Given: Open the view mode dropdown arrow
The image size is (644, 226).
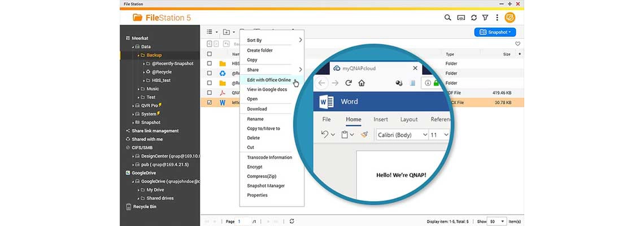Looking at the screenshot, I should point(216,32).
